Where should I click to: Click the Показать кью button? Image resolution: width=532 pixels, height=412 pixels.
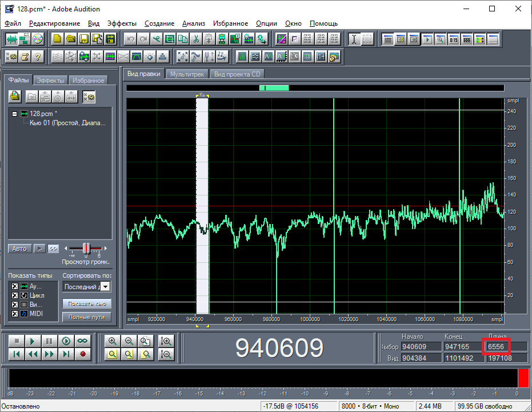[x=87, y=304]
